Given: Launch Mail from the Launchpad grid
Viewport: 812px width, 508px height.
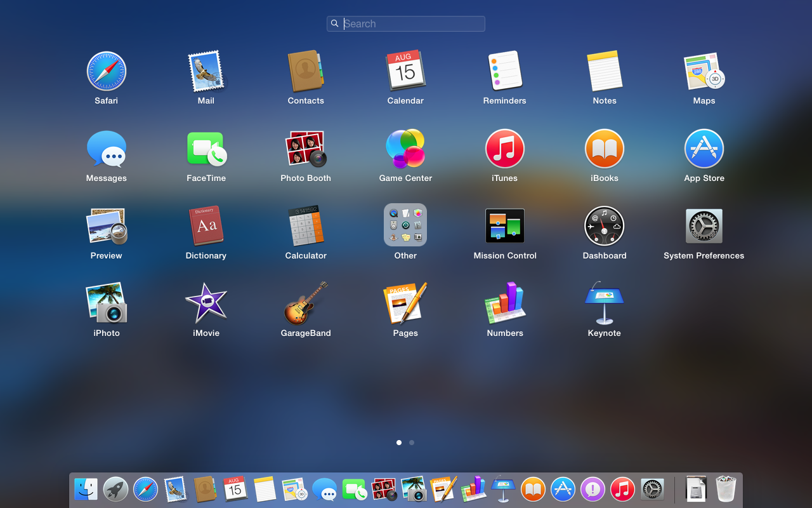Looking at the screenshot, I should tap(206, 71).
